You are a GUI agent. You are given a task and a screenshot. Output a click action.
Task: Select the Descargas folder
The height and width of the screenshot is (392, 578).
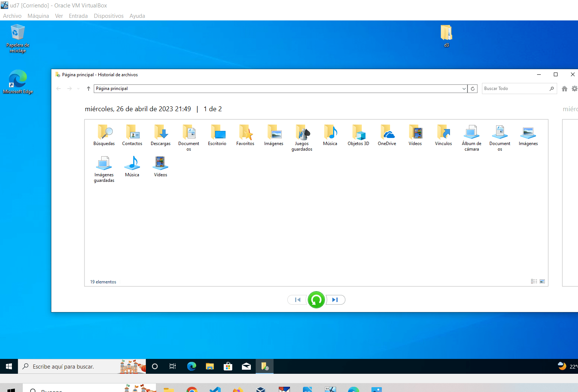(160, 135)
